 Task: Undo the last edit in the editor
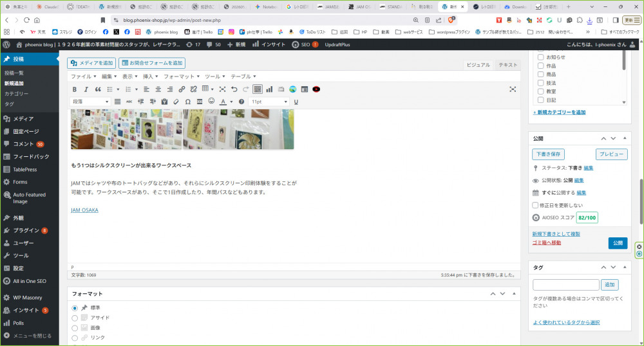point(234,89)
